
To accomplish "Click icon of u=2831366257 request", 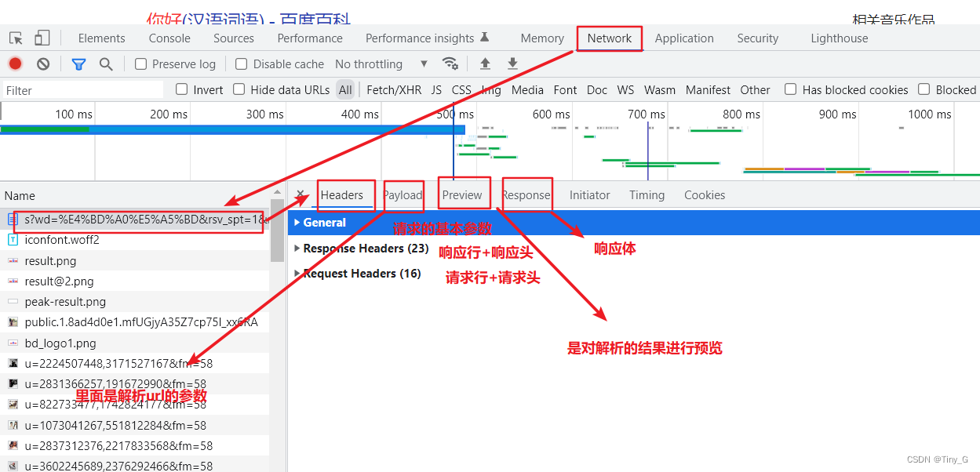I will pos(13,384).
